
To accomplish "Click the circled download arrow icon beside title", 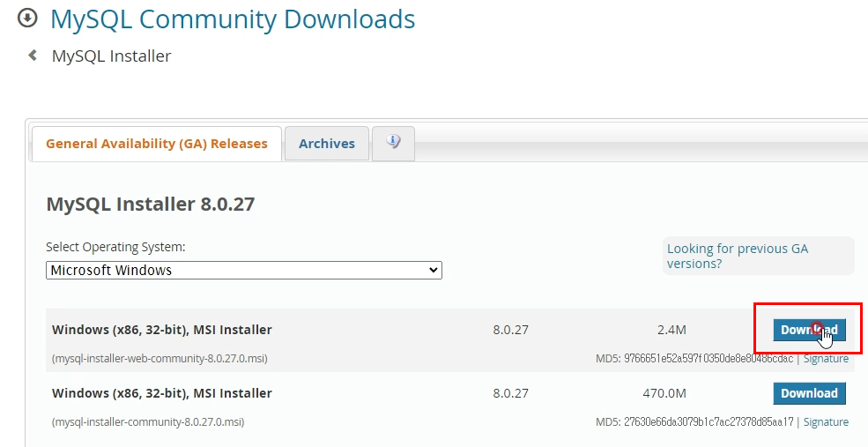I will (27, 19).
